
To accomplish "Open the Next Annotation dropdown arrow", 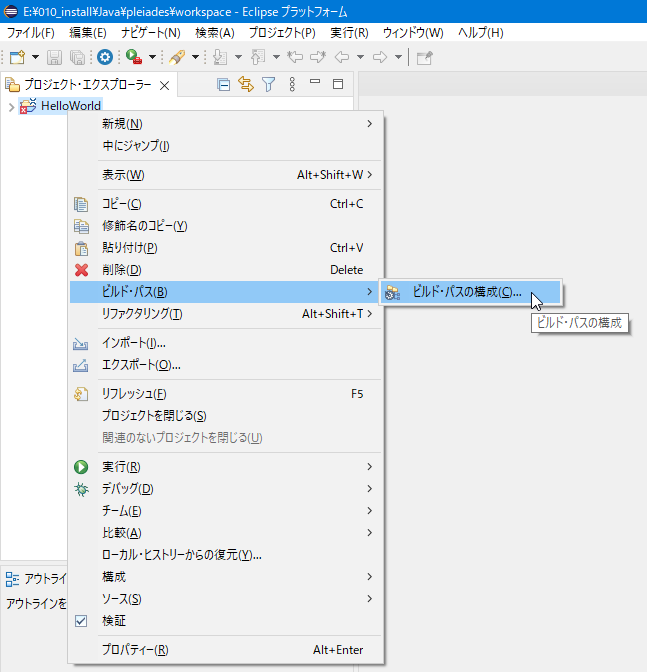I will click(239, 57).
